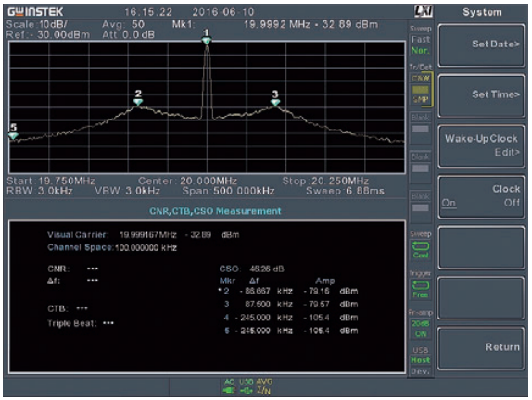Click the Ref -30.00dBm level

click(48, 34)
